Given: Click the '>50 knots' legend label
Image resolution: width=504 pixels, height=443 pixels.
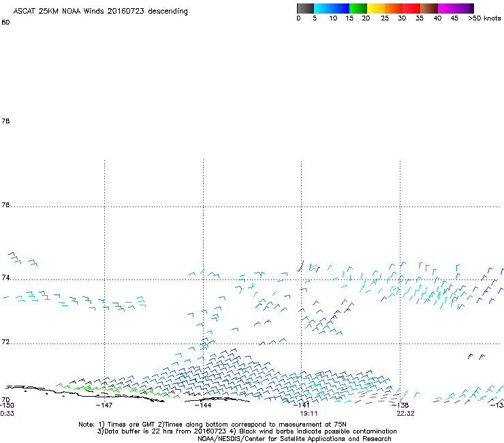Looking at the screenshot, I should coord(484,18).
